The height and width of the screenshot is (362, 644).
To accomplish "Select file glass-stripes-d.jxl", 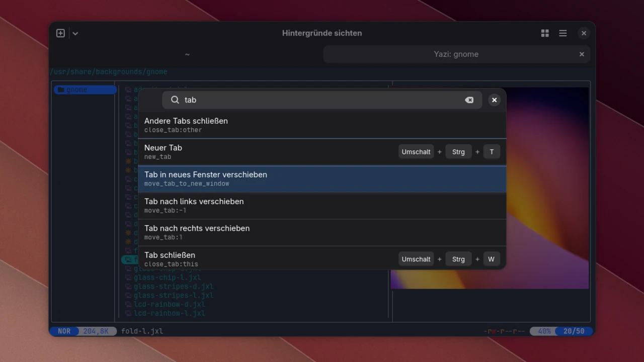I will coord(174,287).
